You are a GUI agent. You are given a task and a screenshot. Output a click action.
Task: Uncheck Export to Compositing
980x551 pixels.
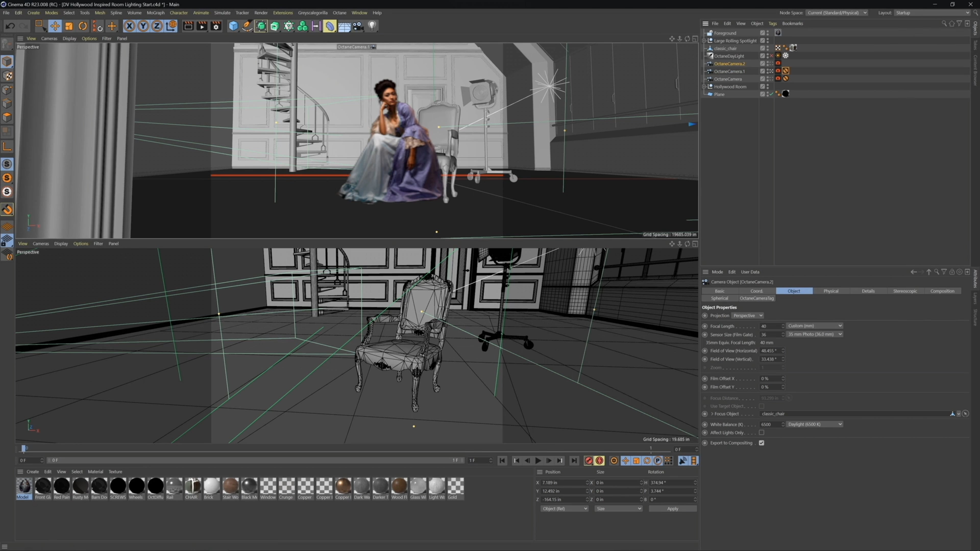(761, 443)
